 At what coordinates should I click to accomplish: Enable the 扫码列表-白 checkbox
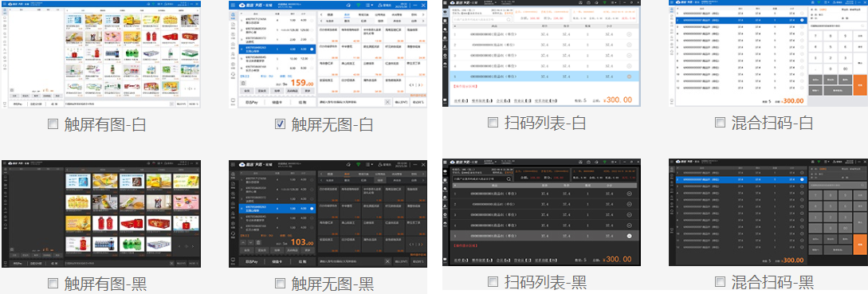[x=493, y=122]
